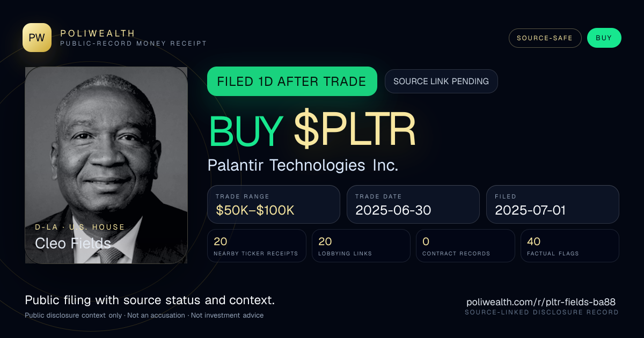644x338 pixels.
Task: Open poliwealth.com/r/pltr-fields-ba88 link
Action: (x=541, y=302)
